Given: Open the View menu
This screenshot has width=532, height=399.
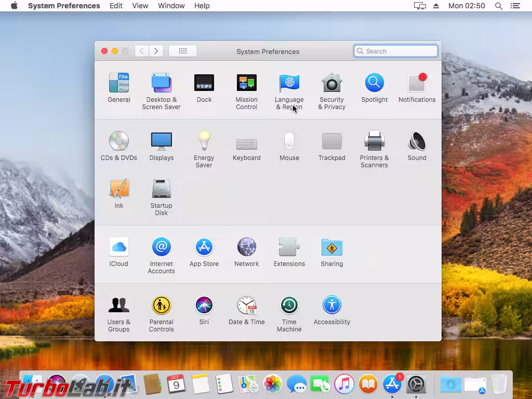Looking at the screenshot, I should pyautogui.click(x=140, y=6).
